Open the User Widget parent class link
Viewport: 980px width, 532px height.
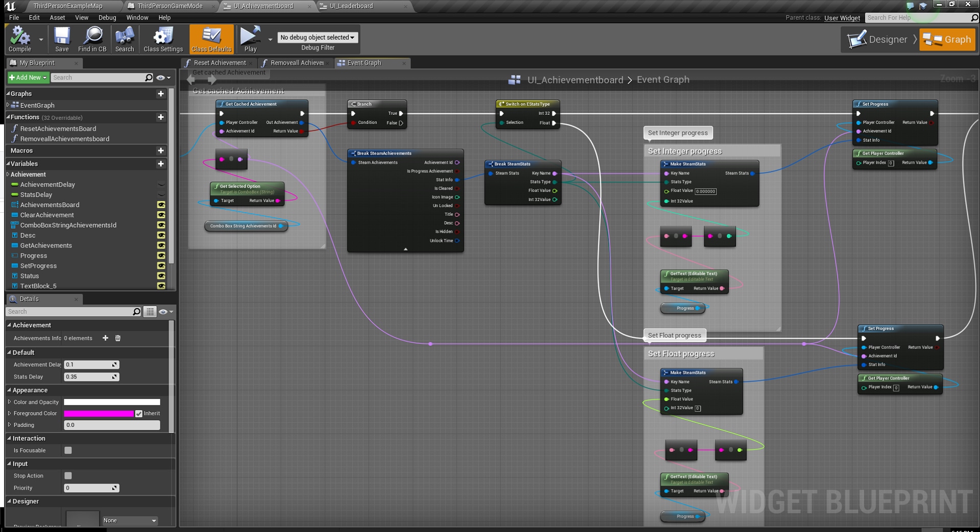point(842,18)
